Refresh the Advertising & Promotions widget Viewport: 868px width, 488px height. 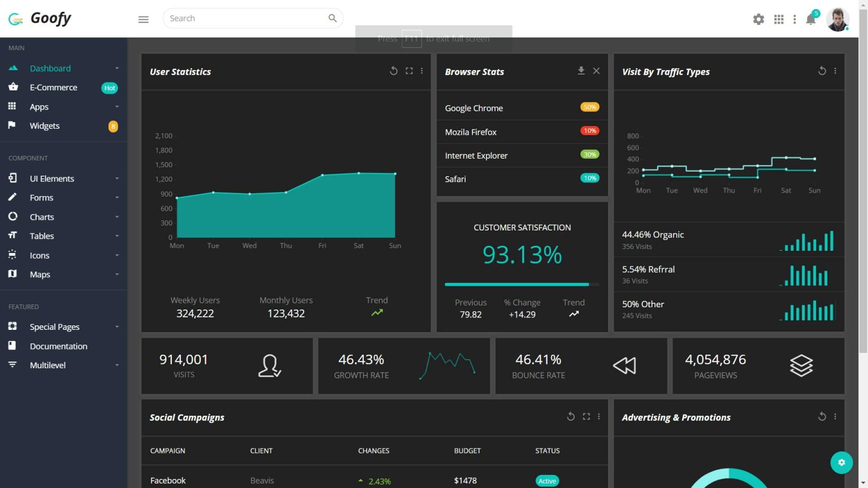822,416
